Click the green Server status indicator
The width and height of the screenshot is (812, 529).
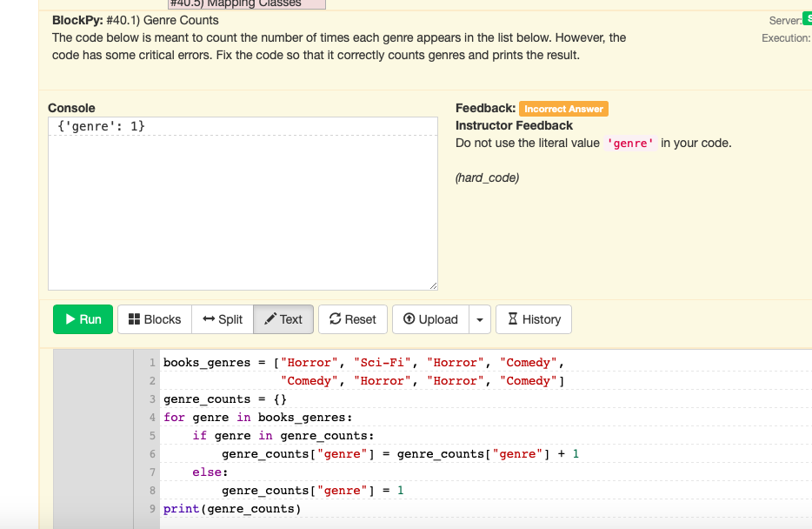pos(807,17)
